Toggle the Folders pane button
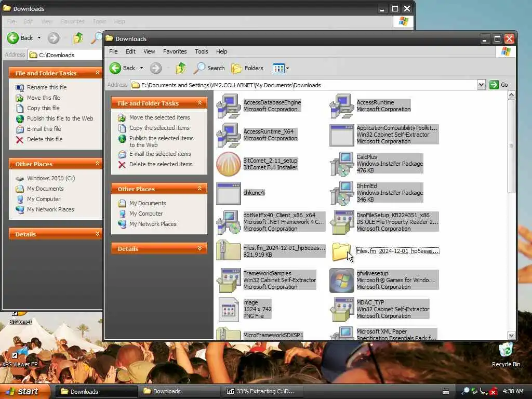Screen dimensions: 532x399 click(247, 68)
